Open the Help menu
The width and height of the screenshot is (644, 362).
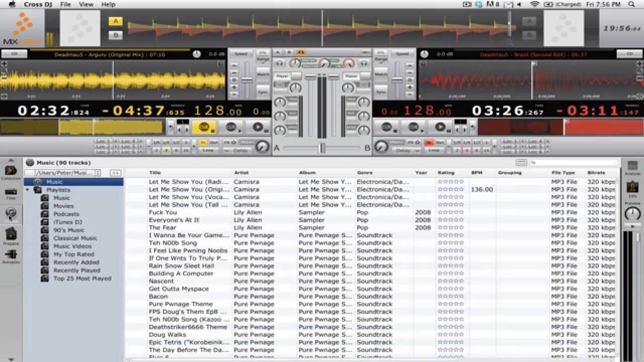tap(108, 4)
